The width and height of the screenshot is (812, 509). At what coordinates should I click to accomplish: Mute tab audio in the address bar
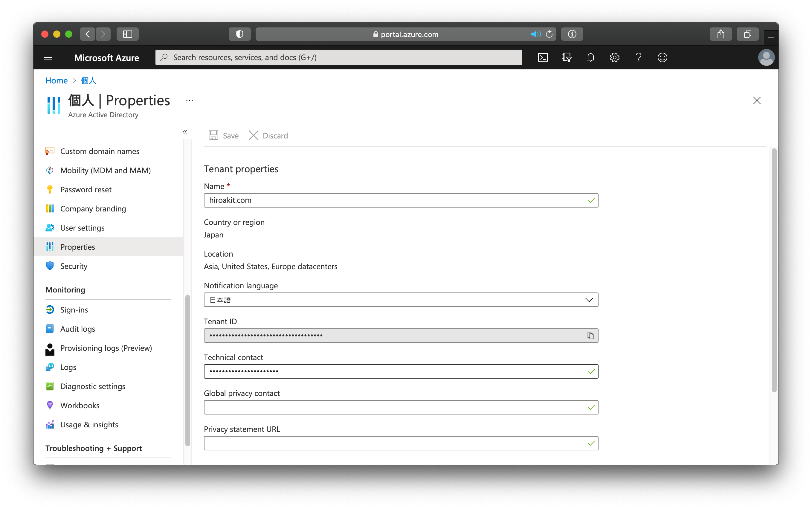pos(535,34)
